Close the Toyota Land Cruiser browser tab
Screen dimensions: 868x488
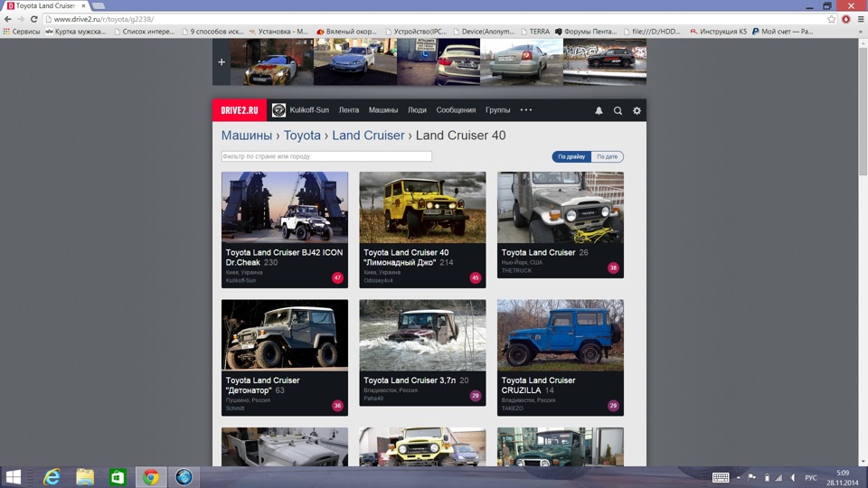[83, 5]
